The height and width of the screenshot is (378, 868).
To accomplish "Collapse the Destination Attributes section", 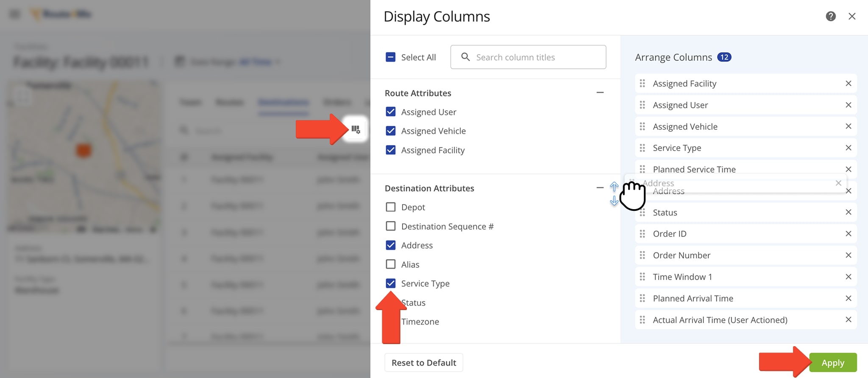I will [x=600, y=188].
